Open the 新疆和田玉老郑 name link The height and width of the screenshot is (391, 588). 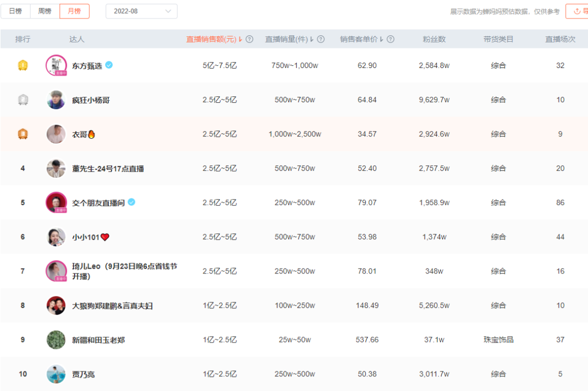click(98, 340)
